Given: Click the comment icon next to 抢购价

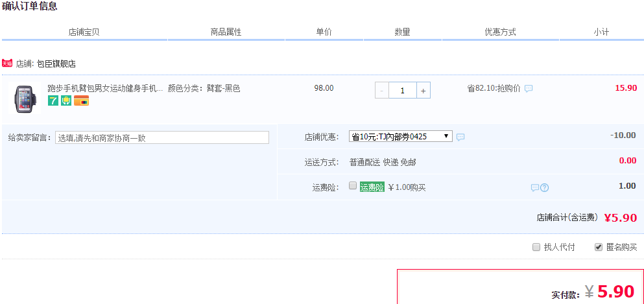Looking at the screenshot, I should 529,89.
